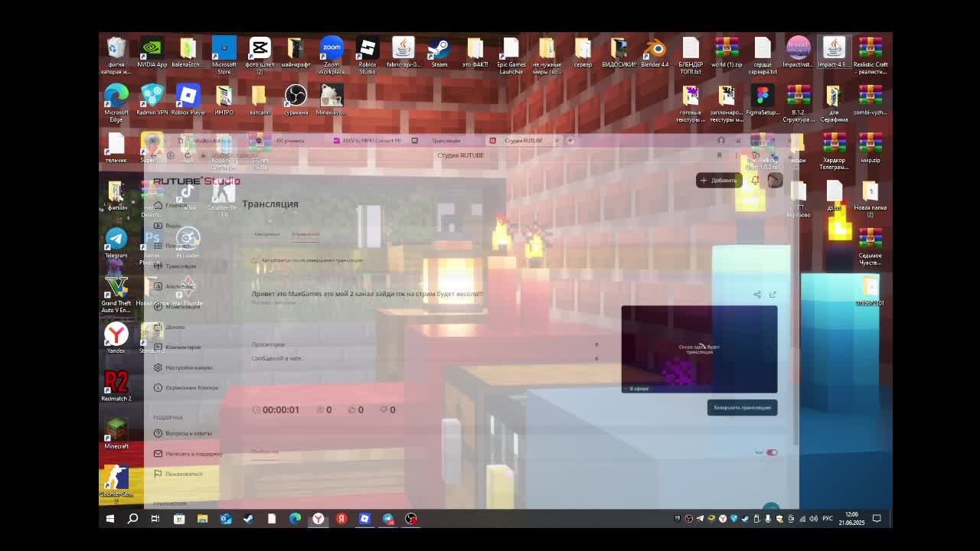Select the fabric-api jar file icon
The image size is (980, 551).
[x=403, y=54]
